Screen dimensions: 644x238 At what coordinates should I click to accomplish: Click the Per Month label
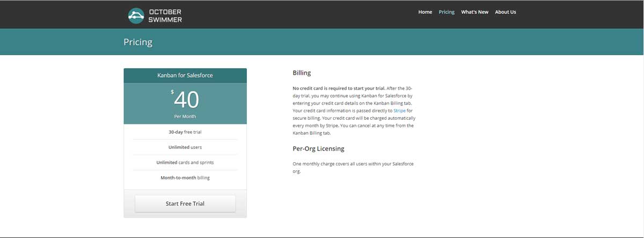pyautogui.click(x=185, y=116)
